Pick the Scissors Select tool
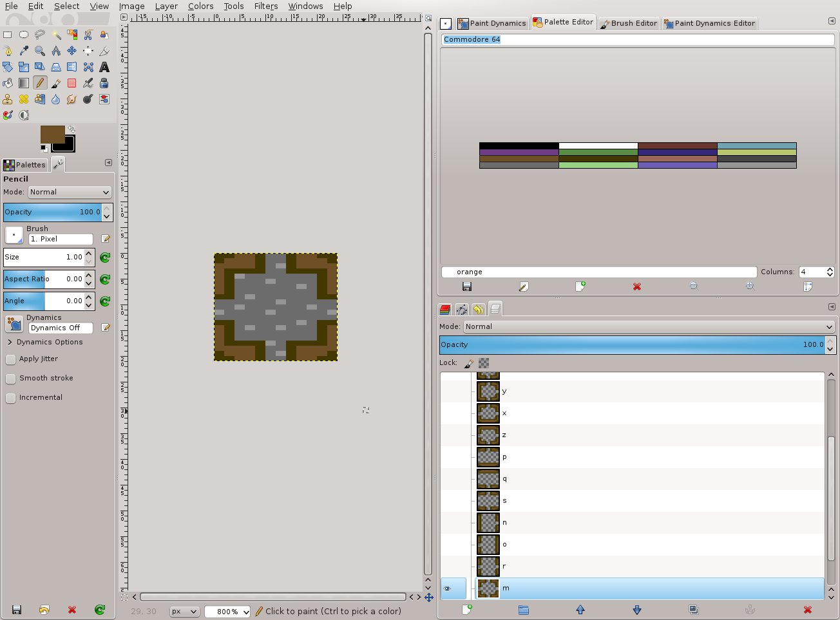 [x=88, y=35]
